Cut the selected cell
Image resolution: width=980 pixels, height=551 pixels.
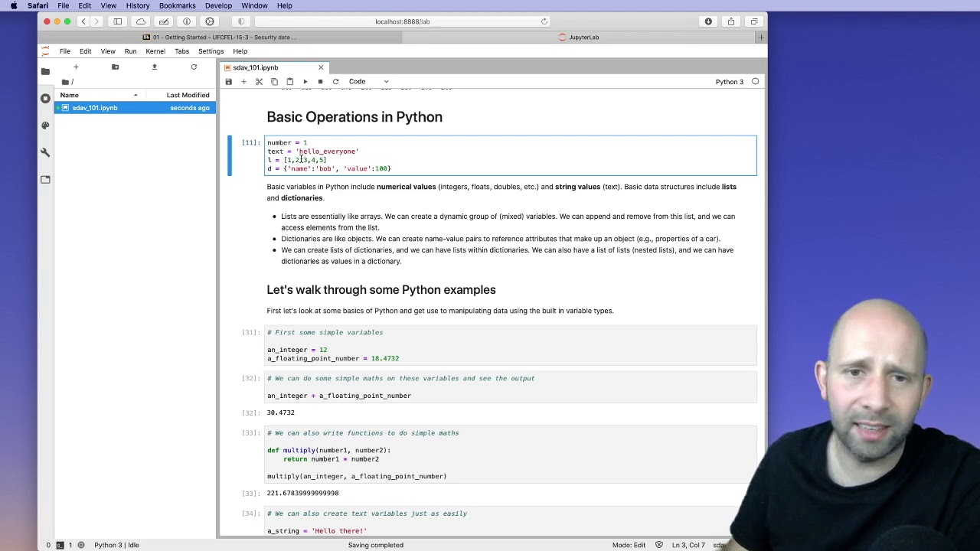coord(259,81)
